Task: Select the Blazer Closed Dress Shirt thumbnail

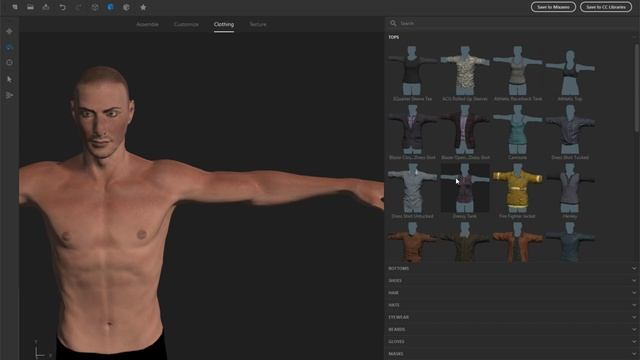Action: coord(412,129)
